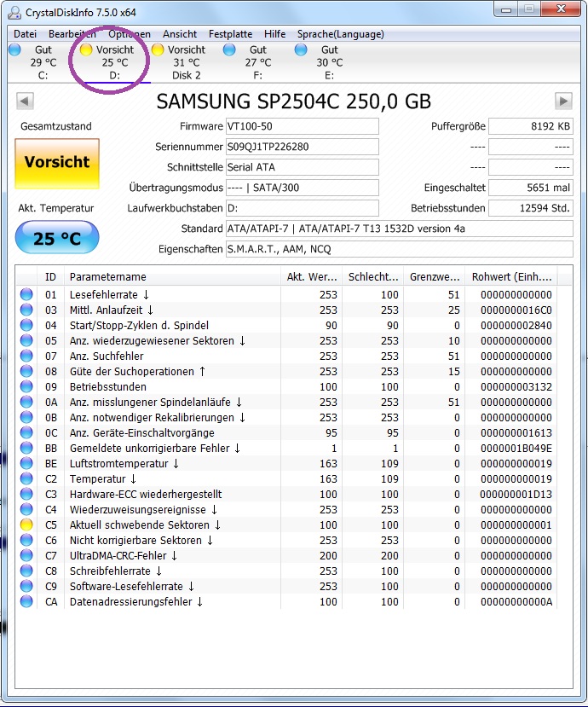Screen dimensions: 588x707
Task: Click the yellow Vorsicht health status button
Action: [x=57, y=163]
